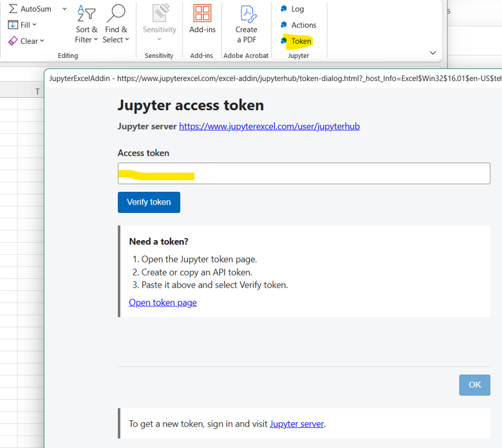Click the Sensitivity tag icon
Viewport: 502px width, 448px height.
point(160,13)
